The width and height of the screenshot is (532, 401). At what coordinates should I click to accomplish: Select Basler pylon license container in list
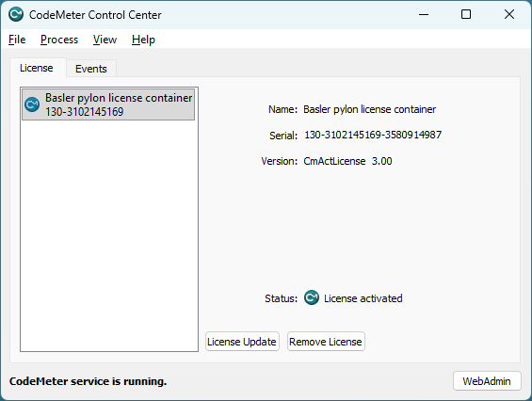pyautogui.click(x=108, y=104)
